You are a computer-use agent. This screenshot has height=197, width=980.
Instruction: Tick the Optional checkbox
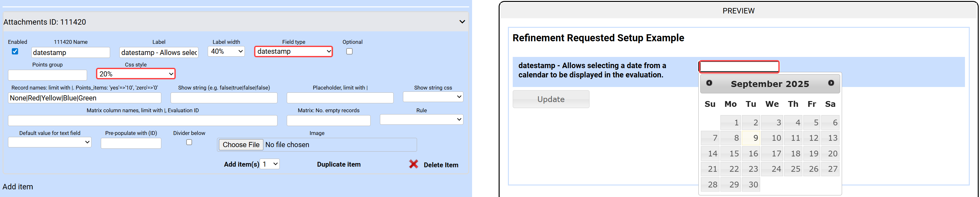pos(349,51)
